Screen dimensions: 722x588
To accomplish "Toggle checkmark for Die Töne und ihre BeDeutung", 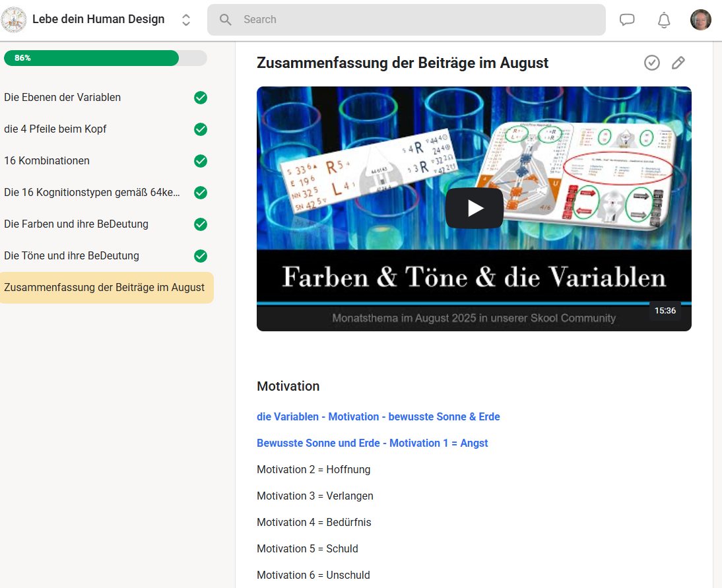I will (201, 256).
